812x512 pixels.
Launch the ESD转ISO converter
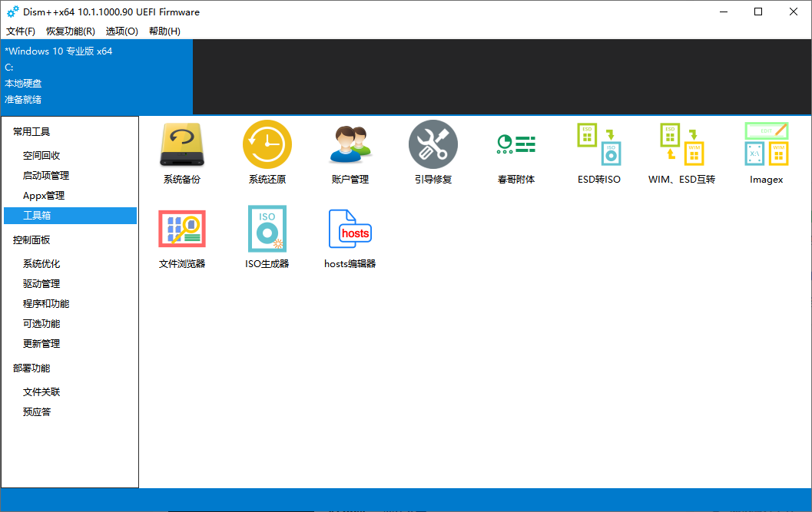click(598, 154)
